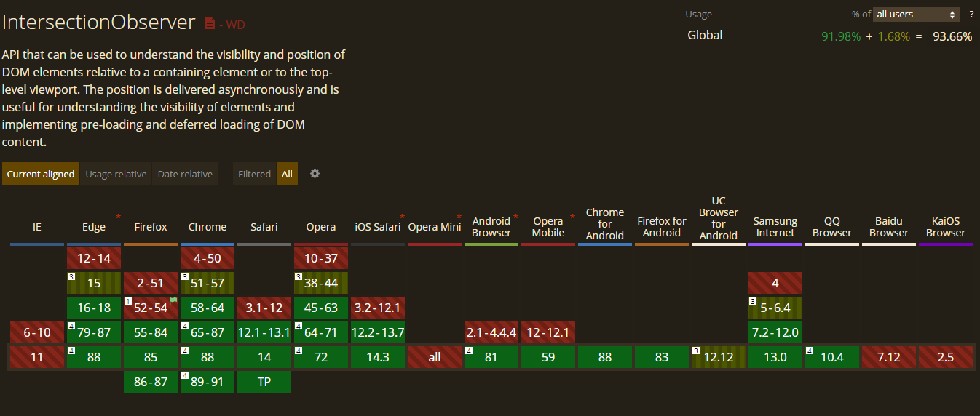This screenshot has height=416, width=980.
Task: Select the All toggle
Action: tap(287, 174)
